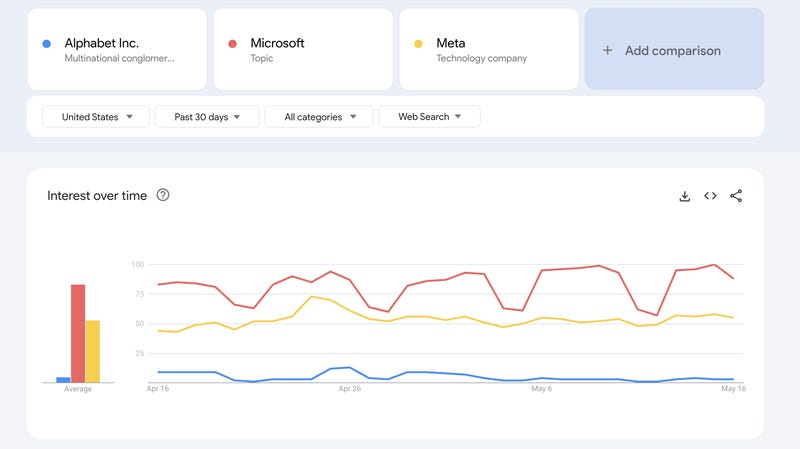Click the Topic subtitle under Microsoft

(x=262, y=58)
